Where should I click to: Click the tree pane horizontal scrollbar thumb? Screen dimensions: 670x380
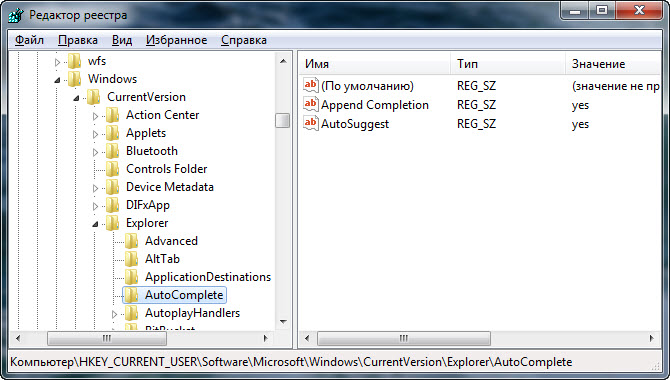click(x=107, y=339)
